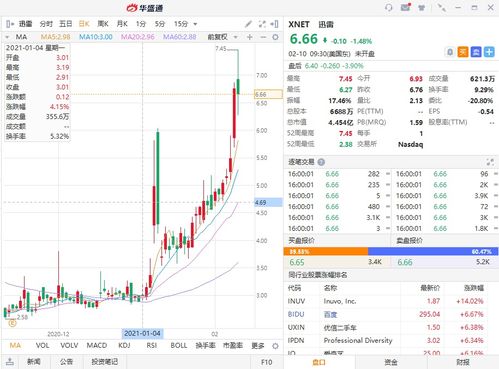Click the blue sell button icon
This screenshot has height=369, width=499.
click(476, 52)
